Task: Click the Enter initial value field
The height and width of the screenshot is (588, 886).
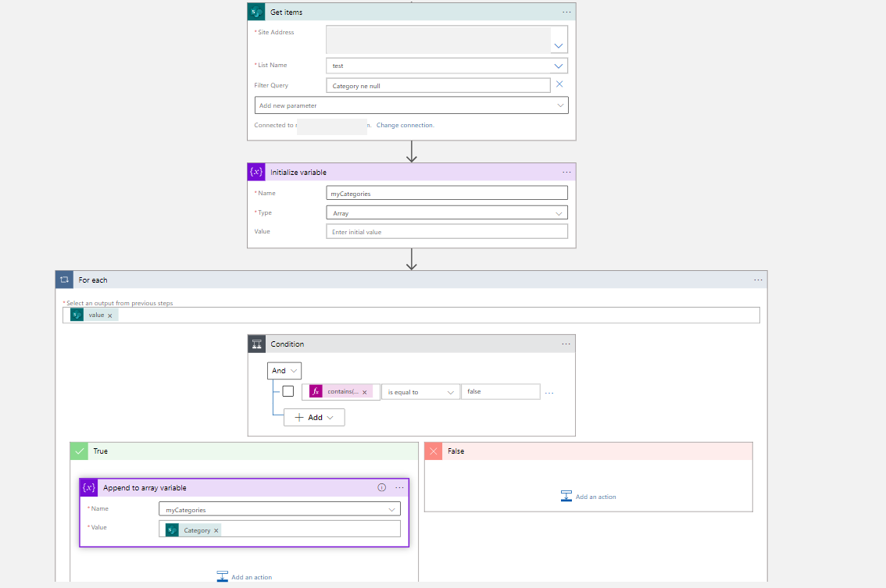Action: 447,232
